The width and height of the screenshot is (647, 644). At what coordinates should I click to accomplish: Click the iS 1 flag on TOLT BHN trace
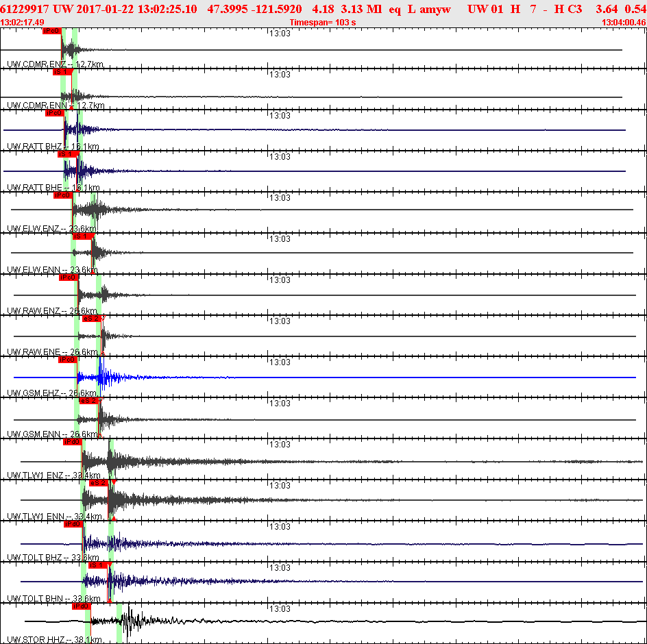(x=98, y=565)
